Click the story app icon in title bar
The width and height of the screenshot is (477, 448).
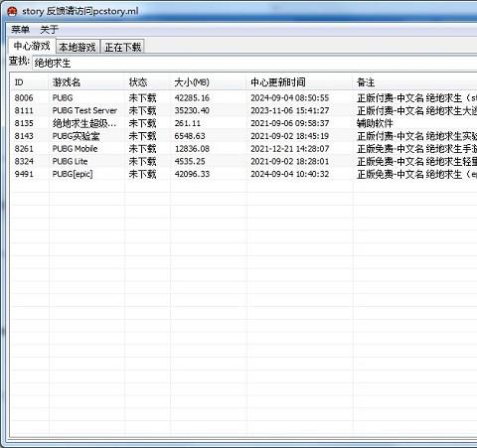[12, 12]
